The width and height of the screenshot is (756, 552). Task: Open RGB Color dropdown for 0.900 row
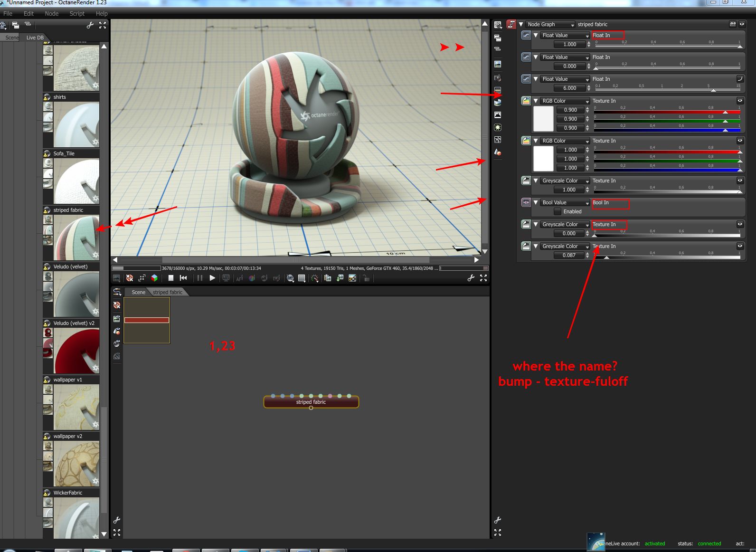(x=565, y=101)
